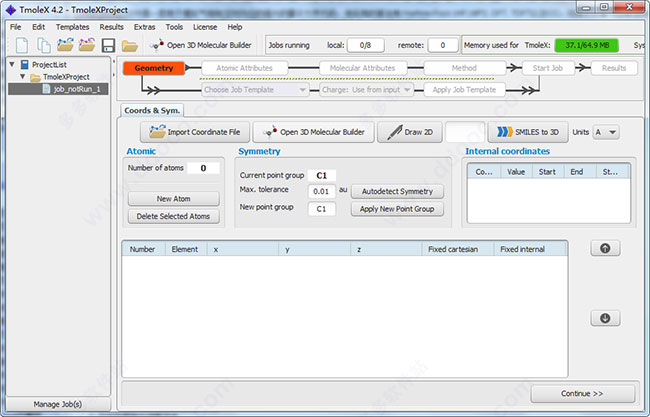Click the save floppy disk icon
This screenshot has height=417, width=650.
(108, 45)
